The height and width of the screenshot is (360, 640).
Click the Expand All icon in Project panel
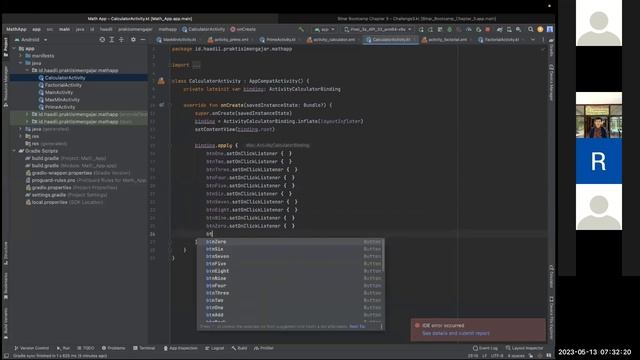[x=111, y=40]
